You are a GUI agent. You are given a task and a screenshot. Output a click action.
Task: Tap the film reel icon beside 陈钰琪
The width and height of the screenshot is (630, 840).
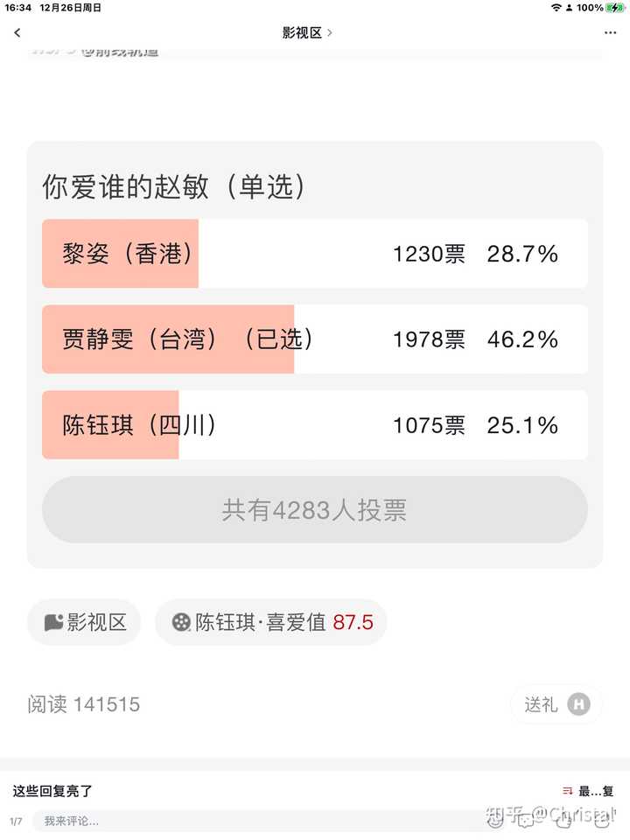click(x=181, y=622)
